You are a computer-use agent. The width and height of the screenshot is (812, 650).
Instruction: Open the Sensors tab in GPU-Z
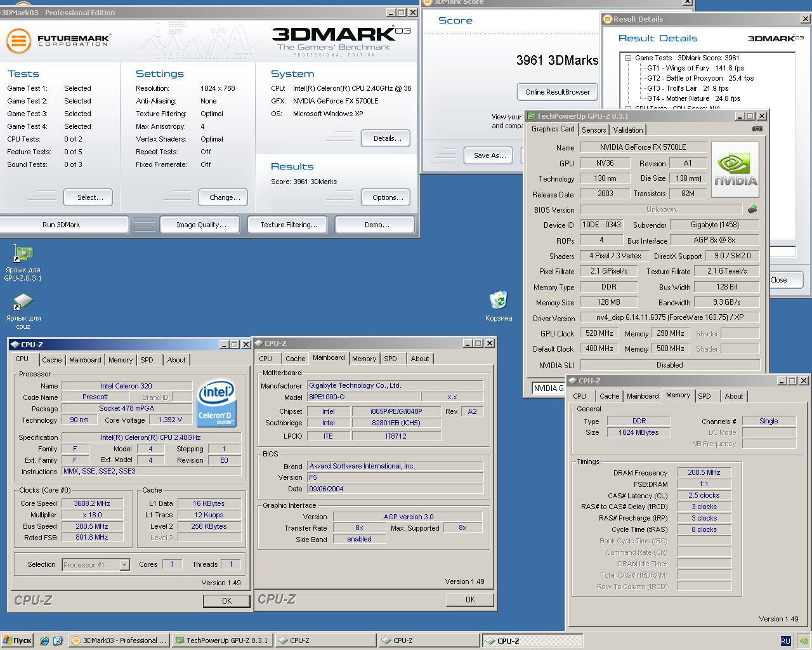594,129
